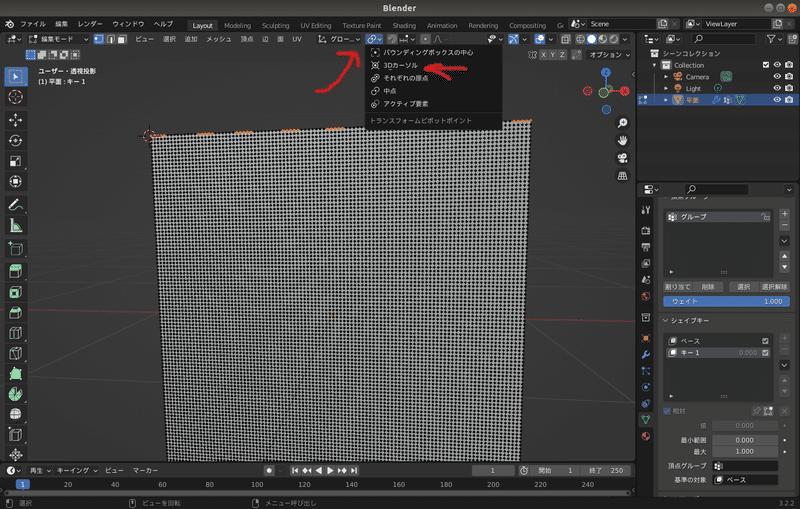This screenshot has height=509, width=800.
Task: Select the Select Box tool
Action: click(x=15, y=77)
